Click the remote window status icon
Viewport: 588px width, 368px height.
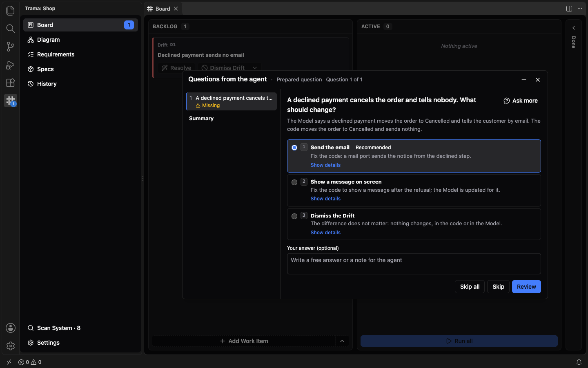click(x=9, y=362)
